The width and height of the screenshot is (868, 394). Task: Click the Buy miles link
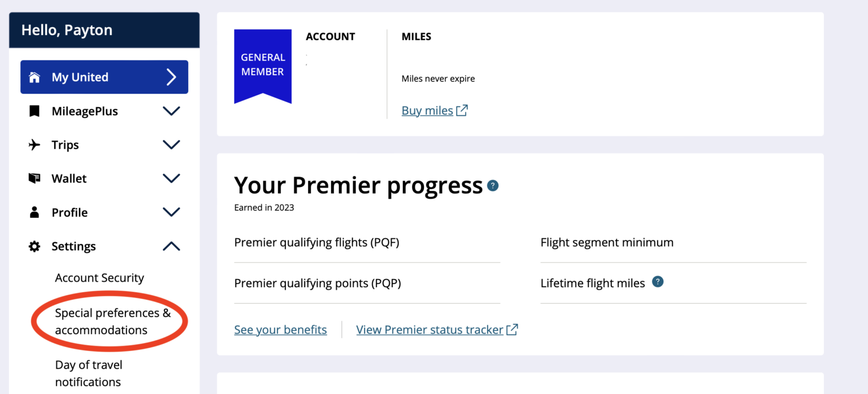pos(427,110)
